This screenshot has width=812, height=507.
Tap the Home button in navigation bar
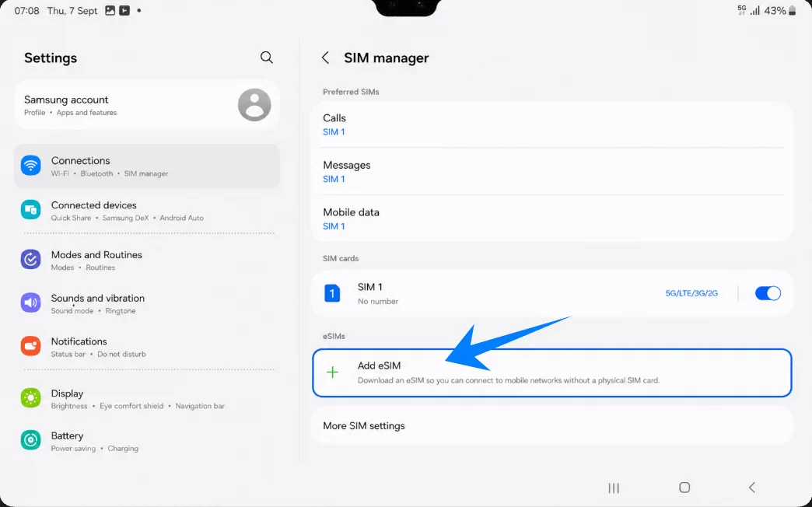point(684,488)
